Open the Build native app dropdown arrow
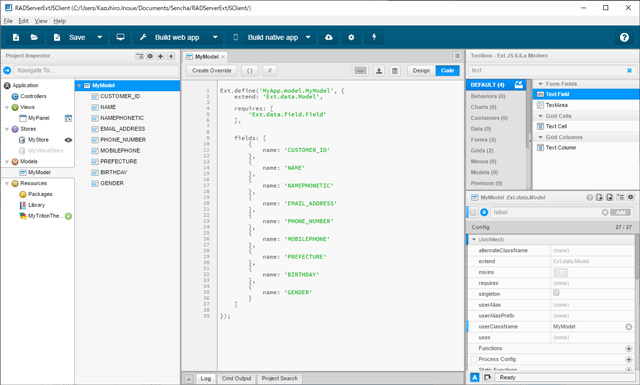Viewport: 640px width, 385px height. coord(308,37)
